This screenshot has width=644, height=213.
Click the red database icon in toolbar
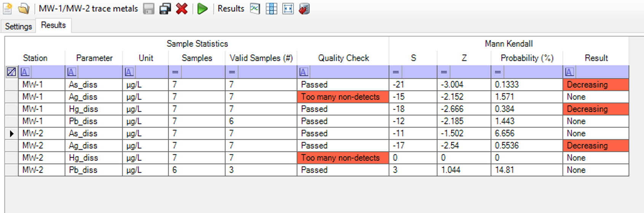click(x=304, y=8)
